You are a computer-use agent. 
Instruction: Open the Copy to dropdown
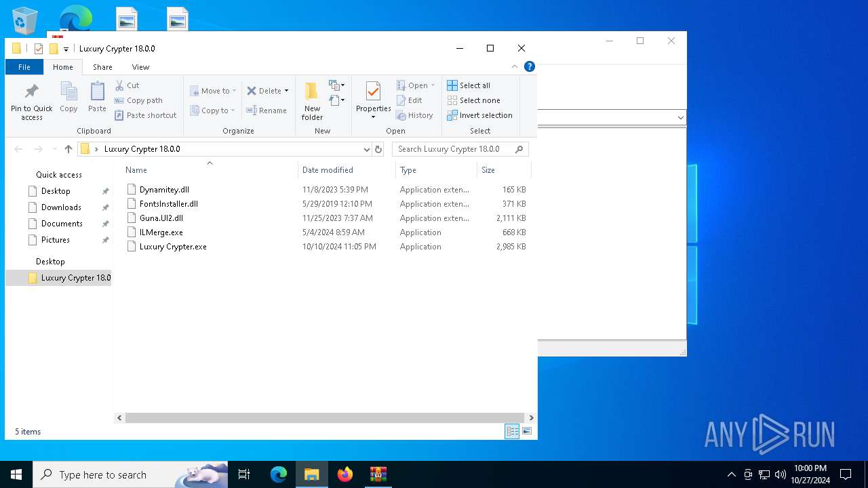click(213, 110)
